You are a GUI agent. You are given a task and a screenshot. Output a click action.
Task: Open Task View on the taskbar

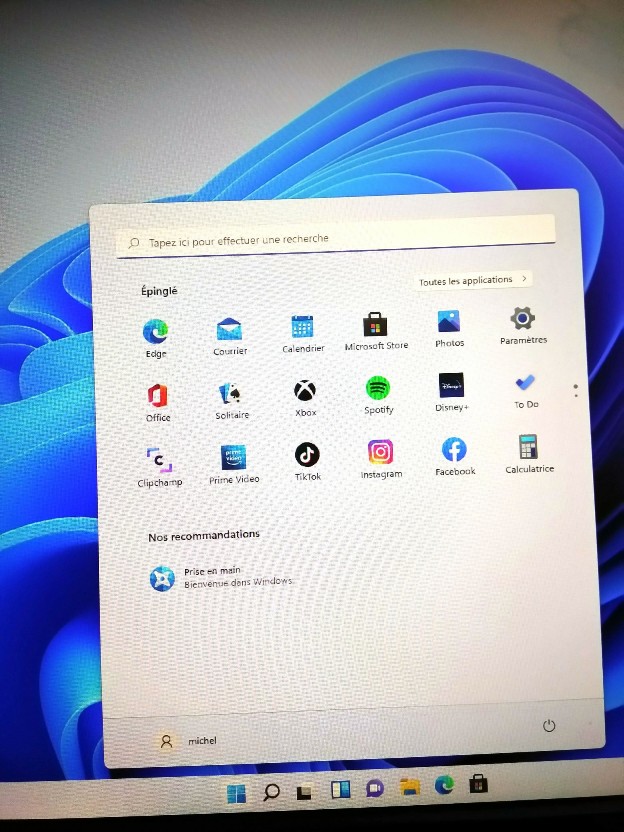304,792
